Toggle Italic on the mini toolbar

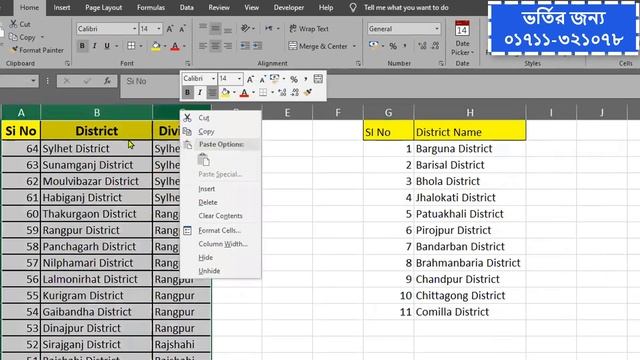click(200, 93)
